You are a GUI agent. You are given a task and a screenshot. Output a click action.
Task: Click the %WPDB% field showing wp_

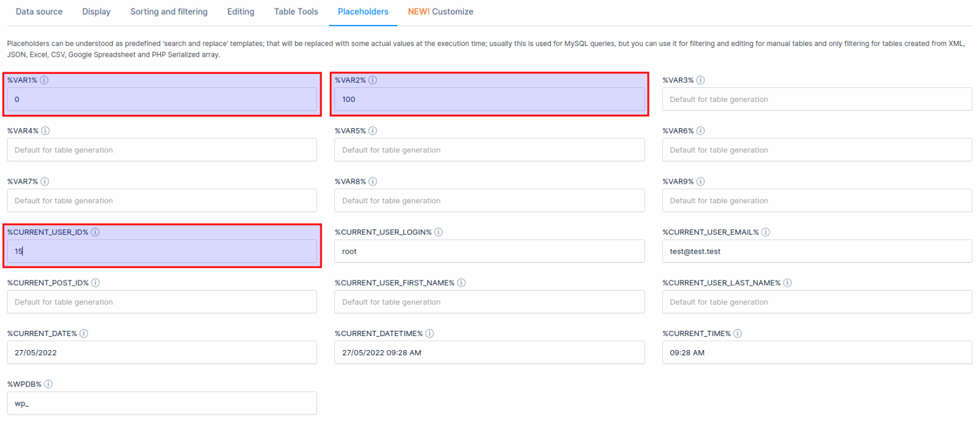point(162,403)
